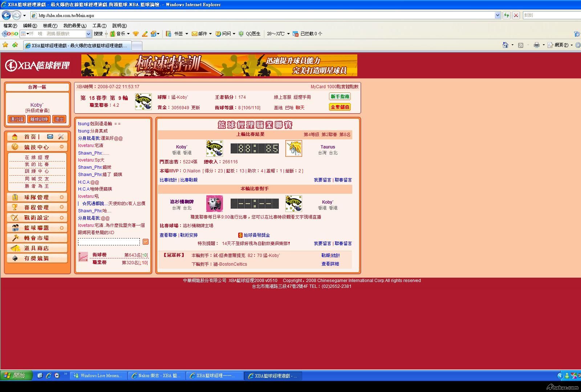
Task: Expand the 賽程管理 menu section
Action: (x=62, y=207)
